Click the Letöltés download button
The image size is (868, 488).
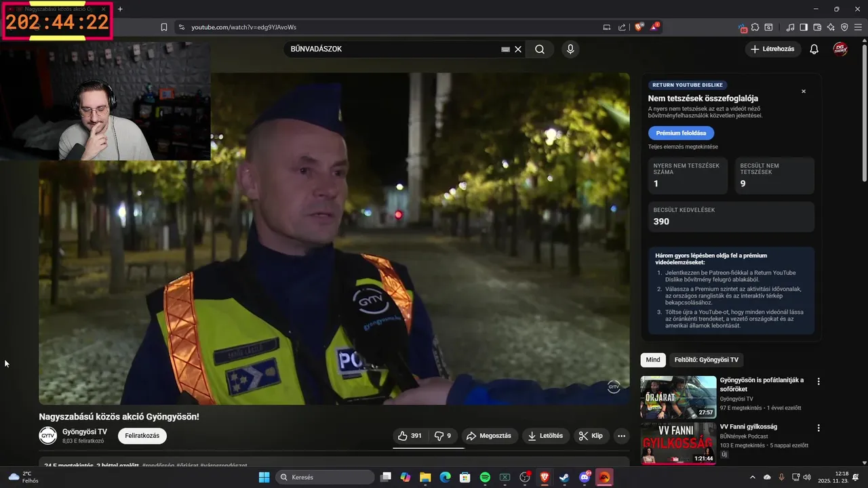[546, 436]
